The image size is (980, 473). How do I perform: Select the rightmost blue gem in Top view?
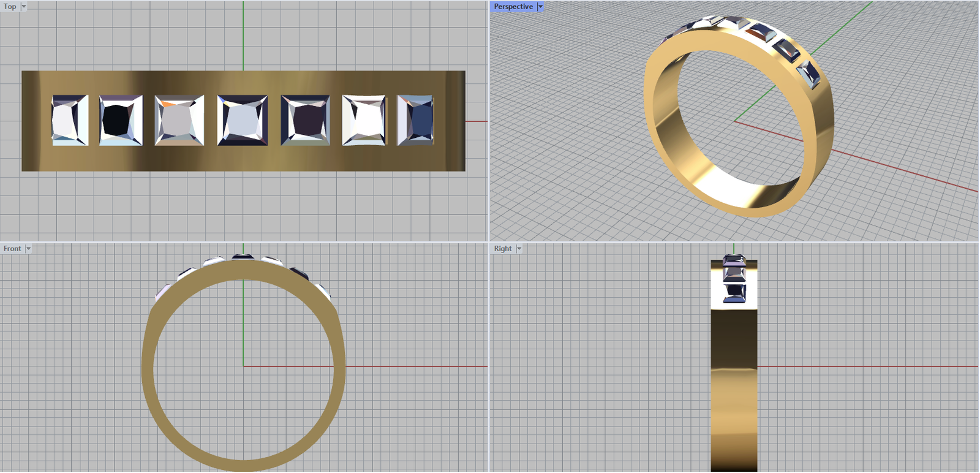[416, 120]
